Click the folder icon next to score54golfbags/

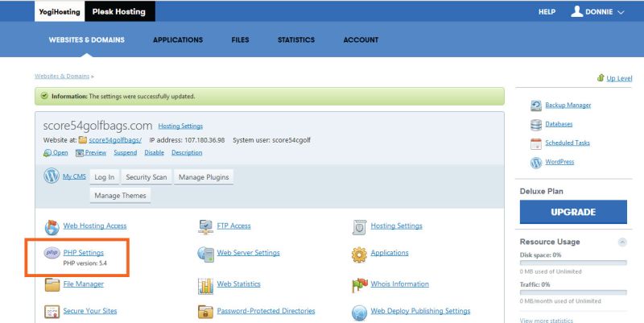pos(83,140)
